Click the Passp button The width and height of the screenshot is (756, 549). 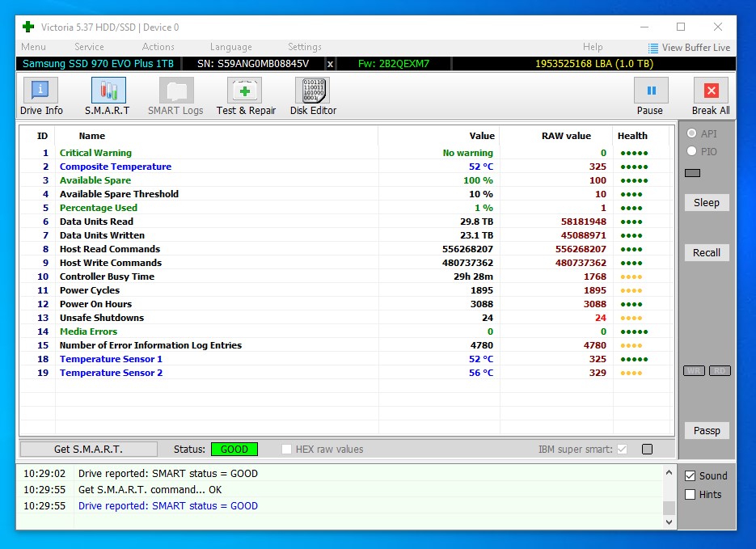point(707,430)
